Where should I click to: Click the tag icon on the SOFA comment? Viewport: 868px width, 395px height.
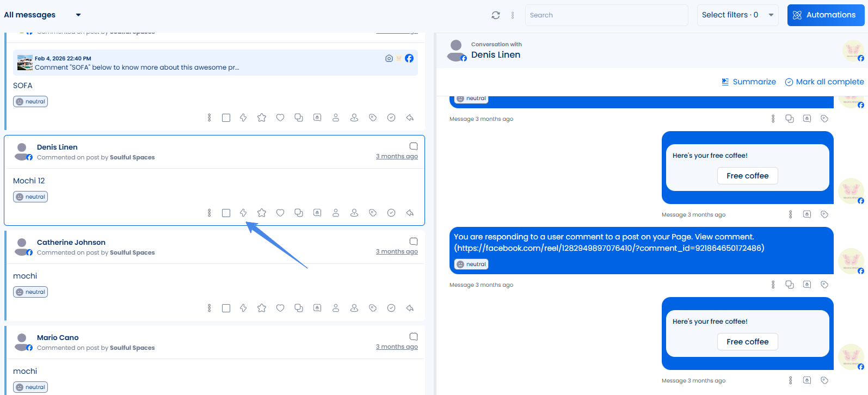click(373, 118)
